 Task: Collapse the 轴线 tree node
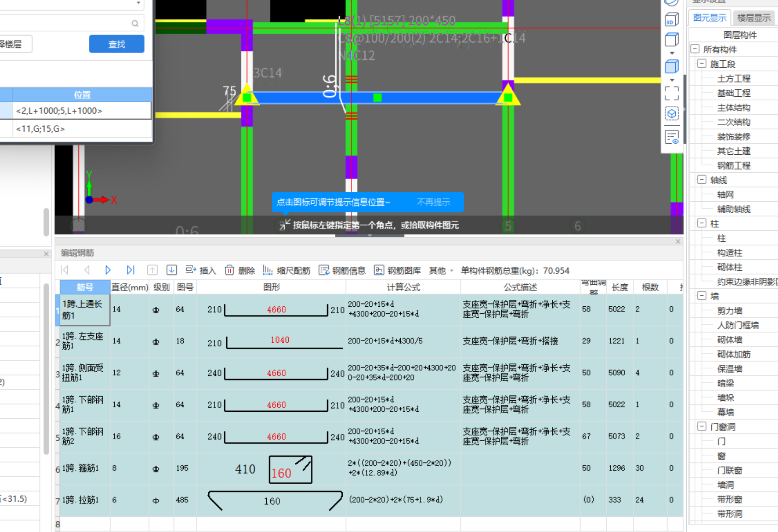click(702, 180)
